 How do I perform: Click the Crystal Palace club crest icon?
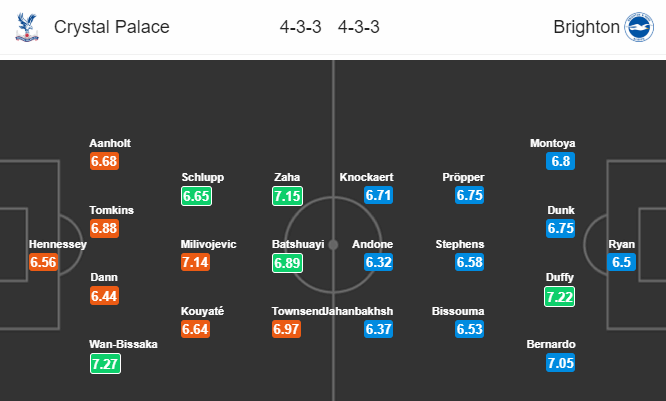coord(27,27)
